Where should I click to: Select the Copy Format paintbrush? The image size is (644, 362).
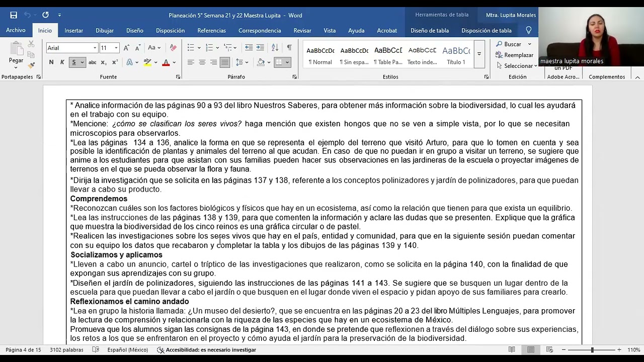pos(31,65)
